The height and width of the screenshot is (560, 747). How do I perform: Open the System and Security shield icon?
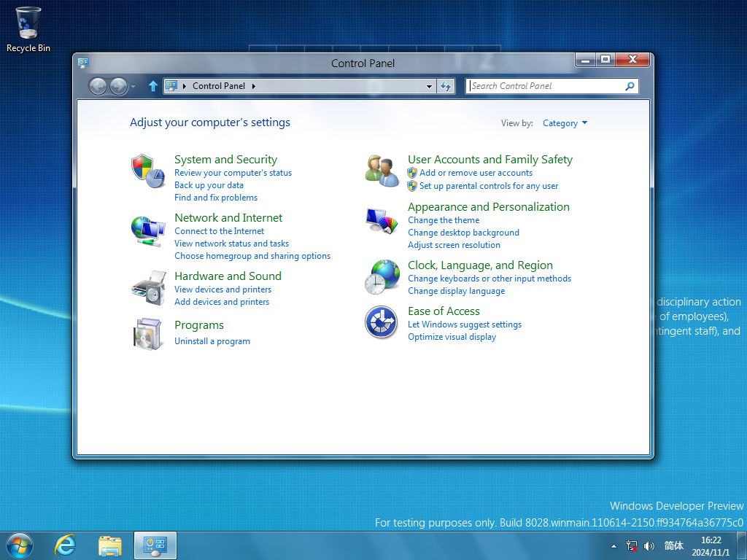coord(147,171)
